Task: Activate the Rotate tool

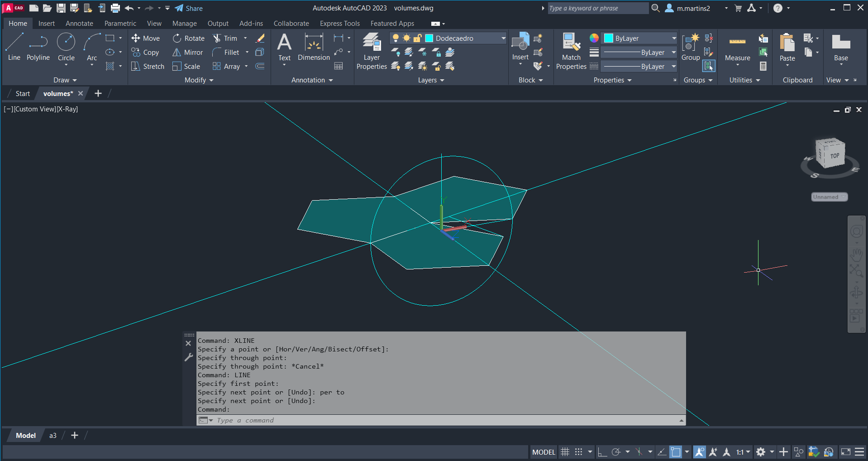Action: (189, 38)
